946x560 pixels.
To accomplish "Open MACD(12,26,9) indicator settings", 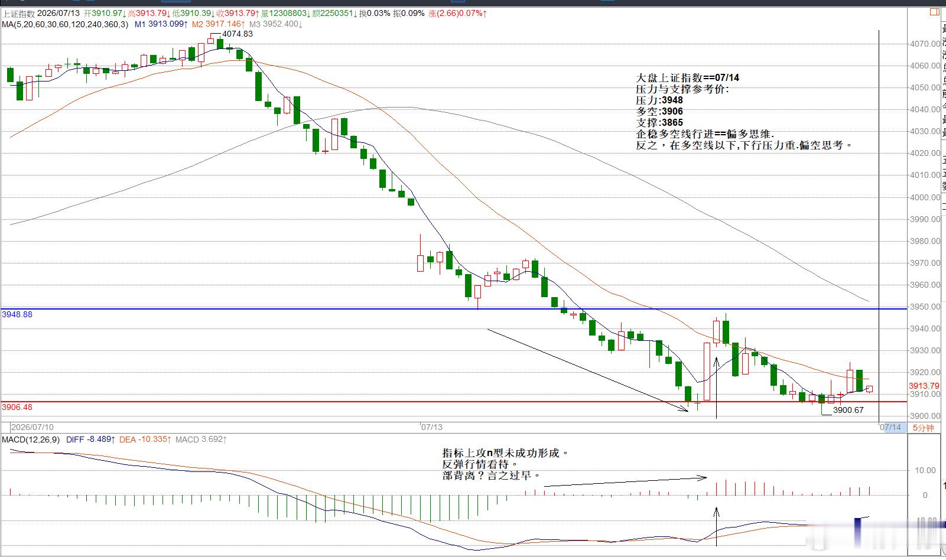I will 31,439.
